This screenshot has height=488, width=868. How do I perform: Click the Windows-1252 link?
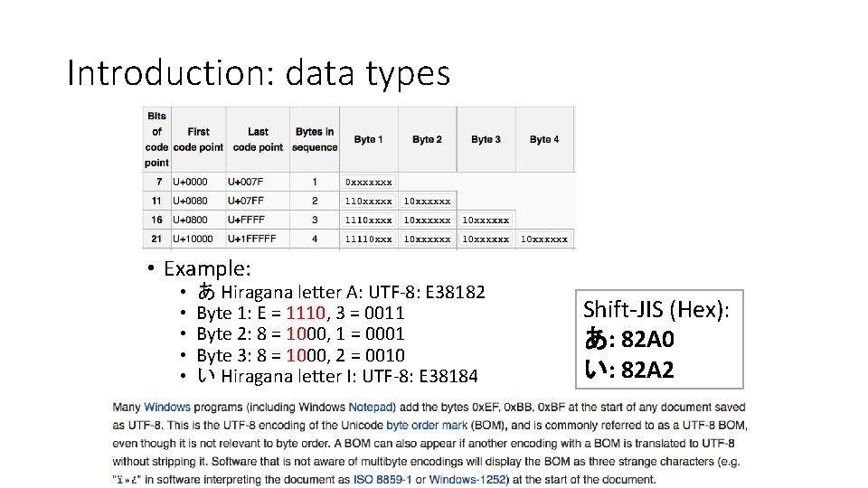coord(467,480)
